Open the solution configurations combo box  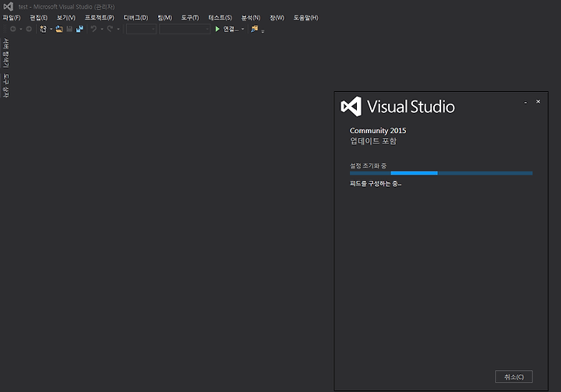tap(141, 29)
